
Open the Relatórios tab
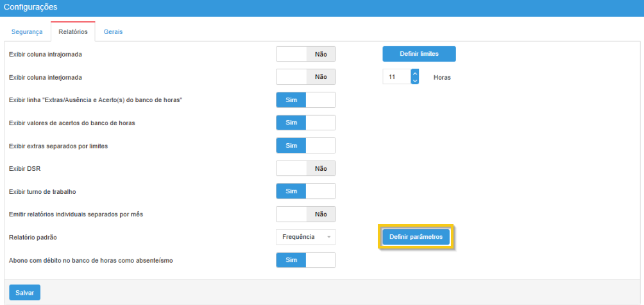pos(73,31)
